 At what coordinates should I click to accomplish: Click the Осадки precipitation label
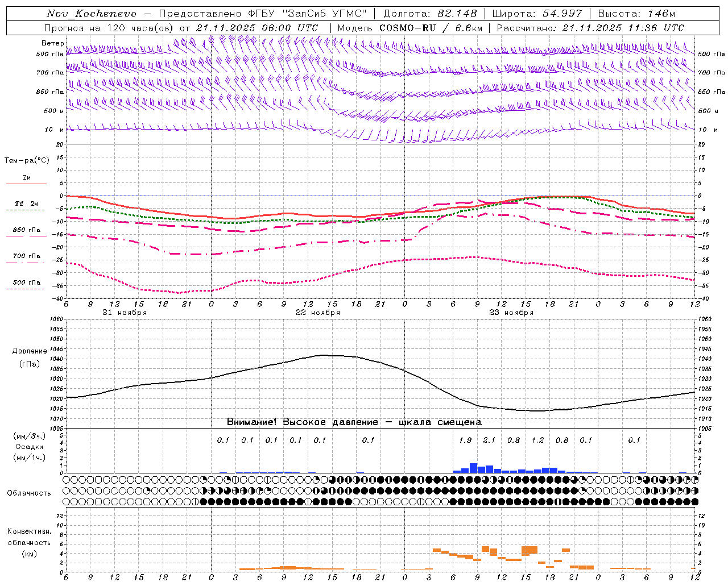click(30, 447)
